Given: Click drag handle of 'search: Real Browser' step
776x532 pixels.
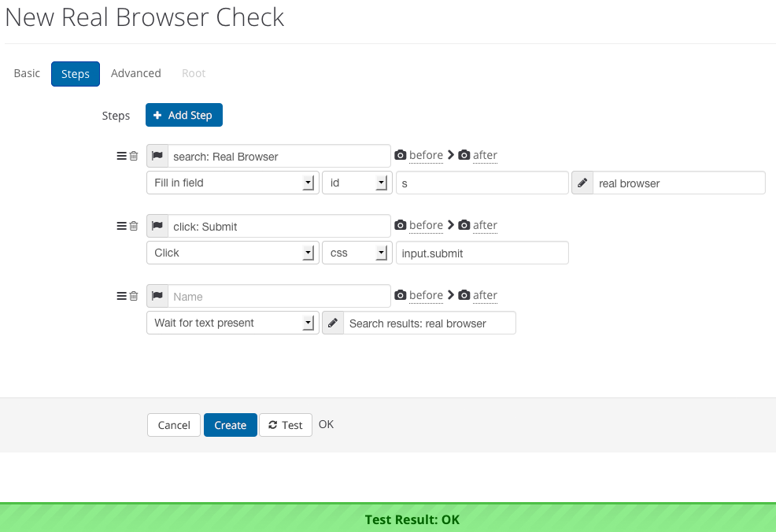Looking at the screenshot, I should point(121,156).
